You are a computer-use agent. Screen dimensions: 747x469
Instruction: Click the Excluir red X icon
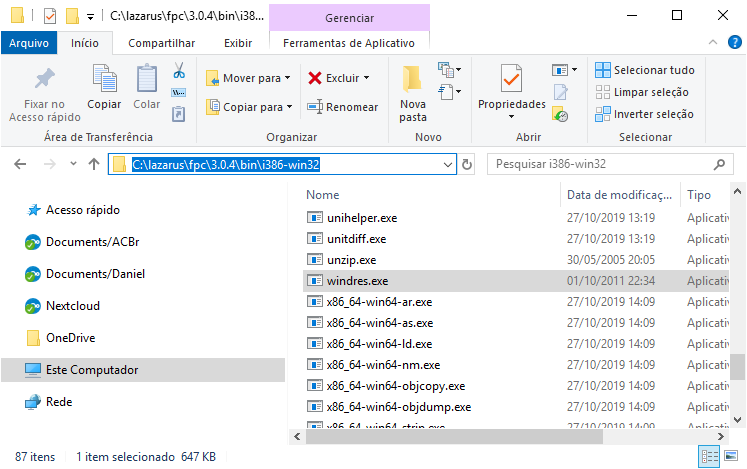coord(315,78)
